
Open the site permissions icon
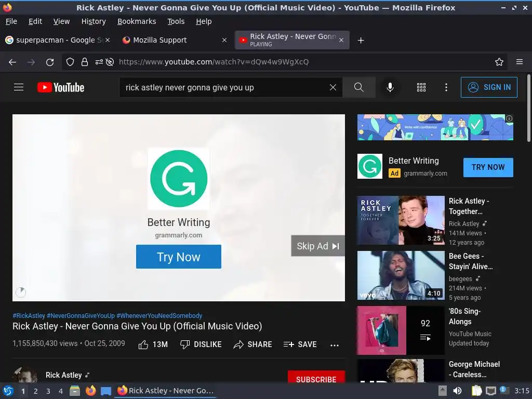tap(99, 62)
